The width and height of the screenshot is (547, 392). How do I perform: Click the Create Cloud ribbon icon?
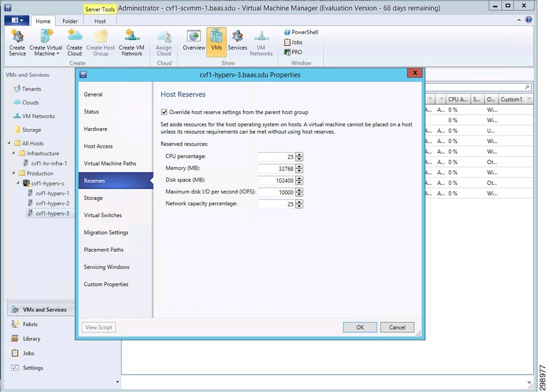click(x=74, y=43)
